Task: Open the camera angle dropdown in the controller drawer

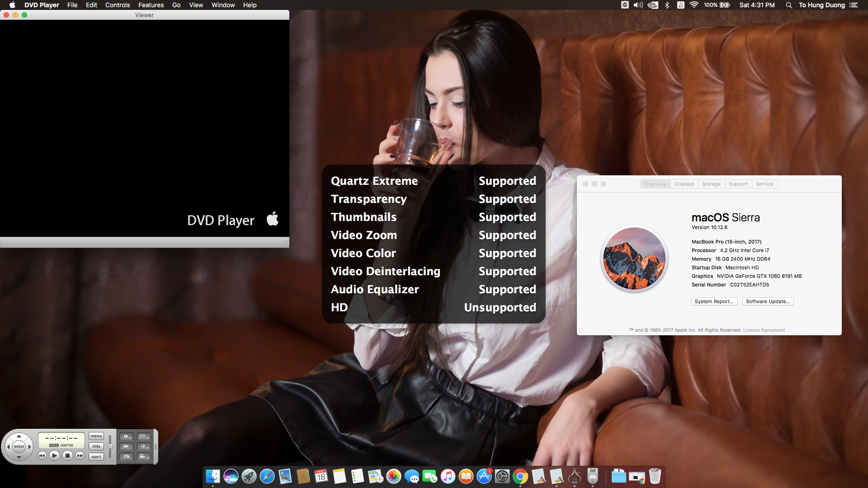Action: pyautogui.click(x=144, y=456)
